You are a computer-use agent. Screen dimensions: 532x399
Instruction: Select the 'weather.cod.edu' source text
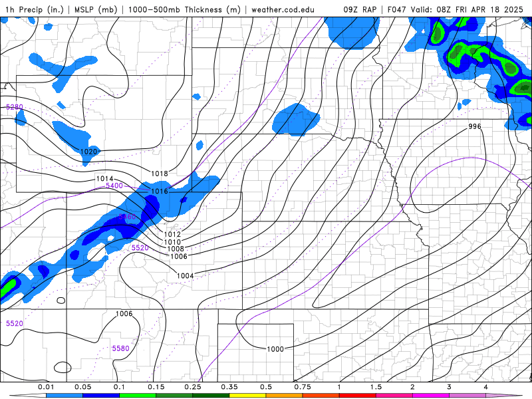click(283, 9)
